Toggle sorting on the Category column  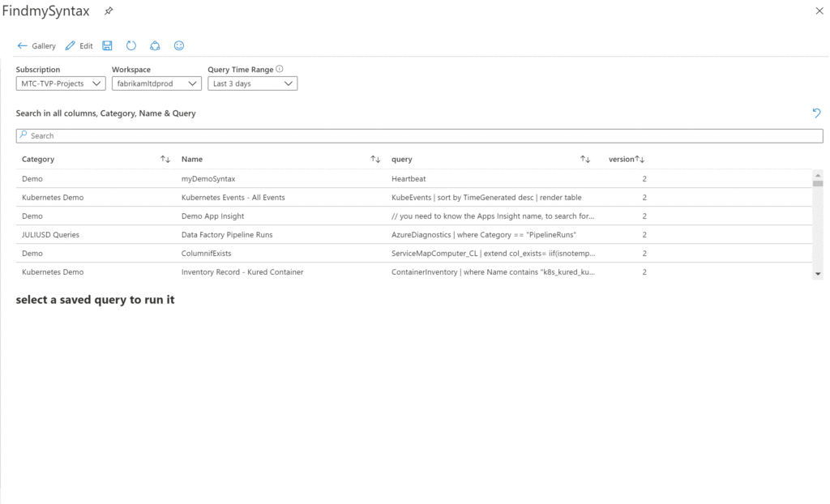pos(165,159)
